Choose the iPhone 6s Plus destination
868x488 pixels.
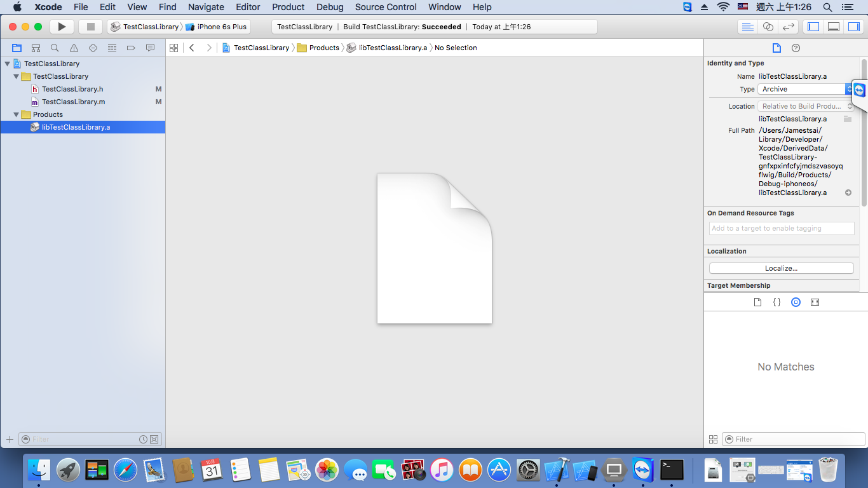217,27
